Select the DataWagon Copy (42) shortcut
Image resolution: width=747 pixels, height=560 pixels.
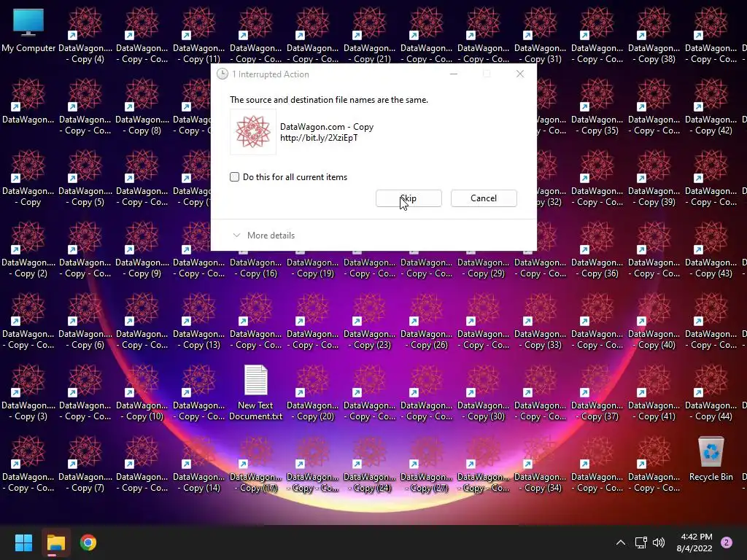711,107
